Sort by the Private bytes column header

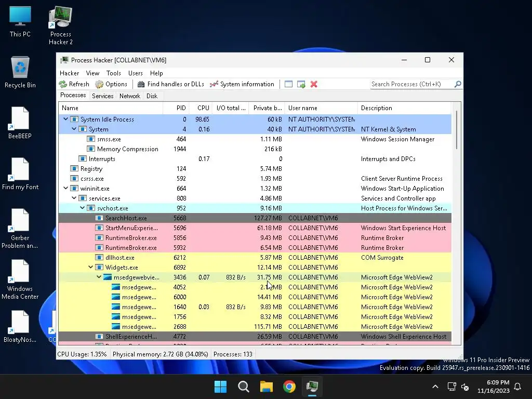[267, 108]
